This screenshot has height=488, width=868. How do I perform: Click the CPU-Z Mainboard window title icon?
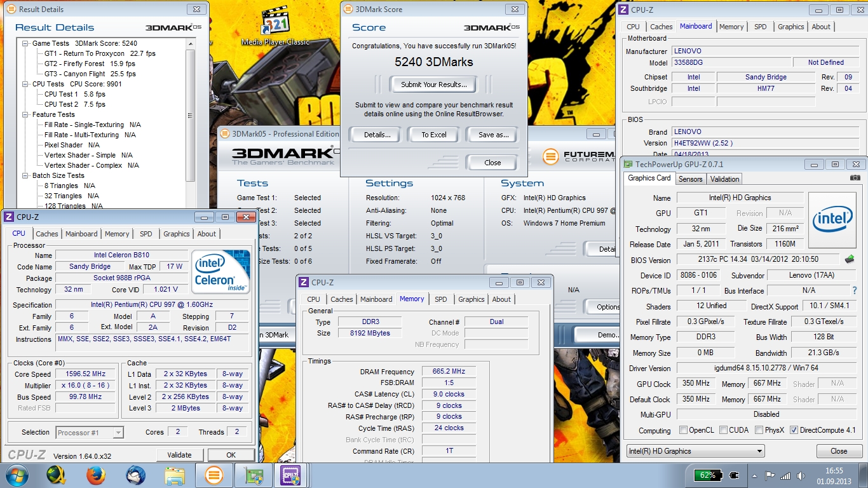624,10
